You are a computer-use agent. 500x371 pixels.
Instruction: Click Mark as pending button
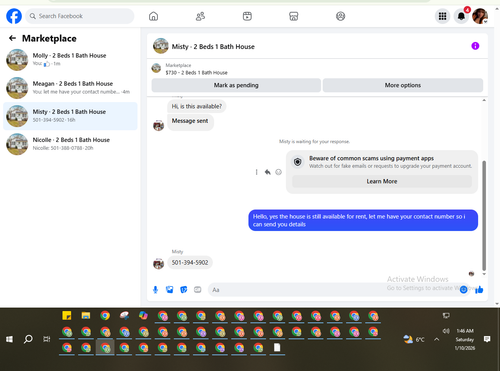(x=236, y=85)
